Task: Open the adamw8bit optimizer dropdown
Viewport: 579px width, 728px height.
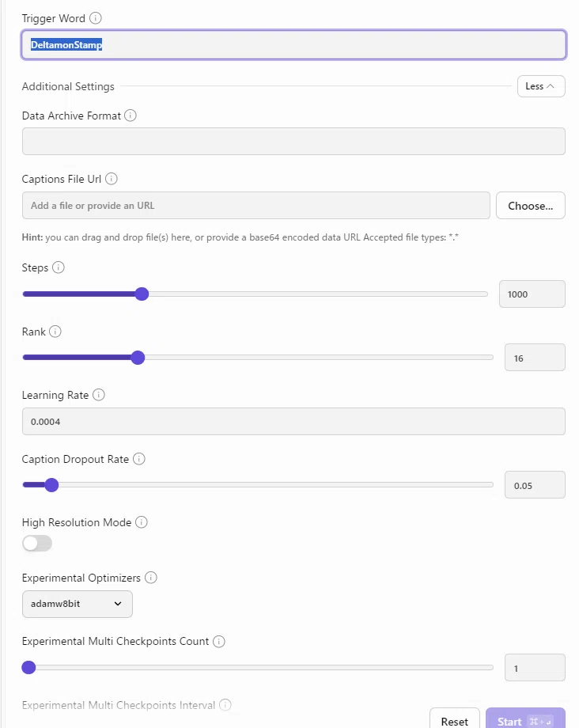Action: pyautogui.click(x=78, y=604)
